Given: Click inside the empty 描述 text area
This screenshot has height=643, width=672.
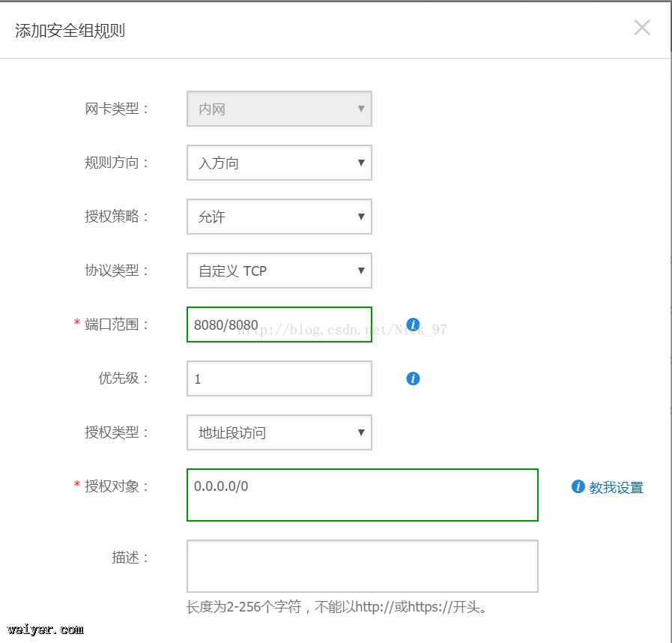Looking at the screenshot, I should click(x=362, y=566).
